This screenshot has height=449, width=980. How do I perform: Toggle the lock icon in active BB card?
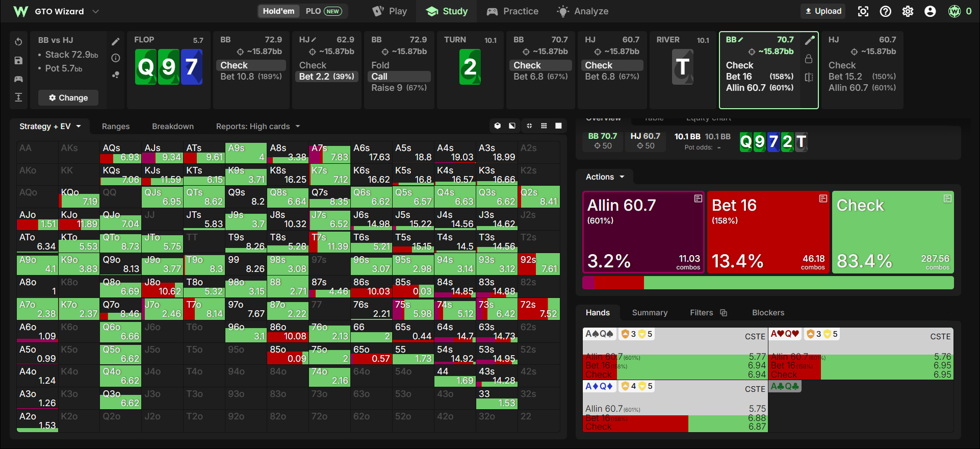coord(809,59)
